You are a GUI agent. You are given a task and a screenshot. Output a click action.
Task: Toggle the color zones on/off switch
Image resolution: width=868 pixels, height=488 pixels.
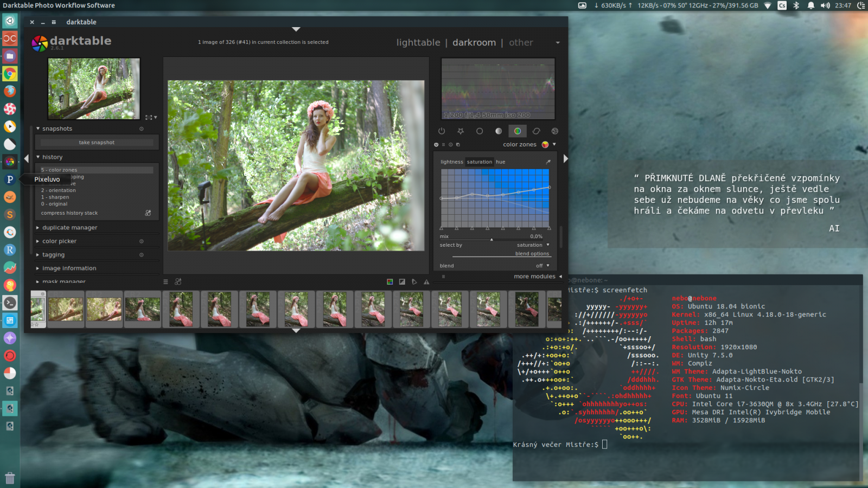(436, 145)
